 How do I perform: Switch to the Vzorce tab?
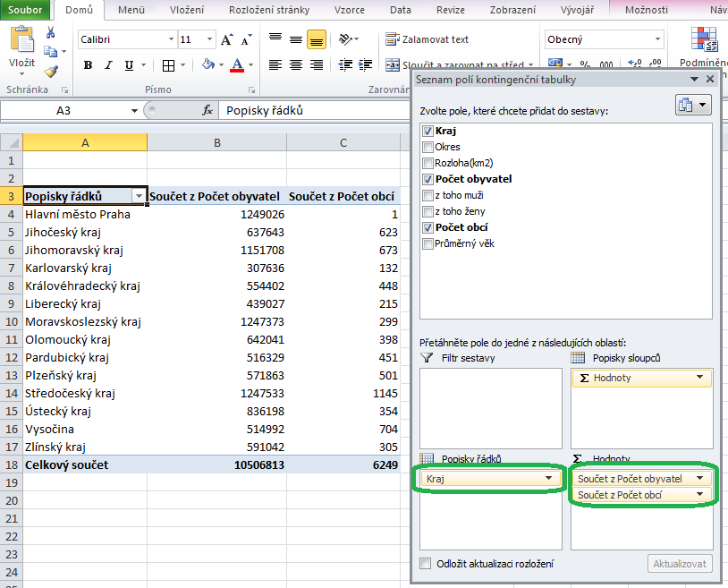(x=349, y=10)
